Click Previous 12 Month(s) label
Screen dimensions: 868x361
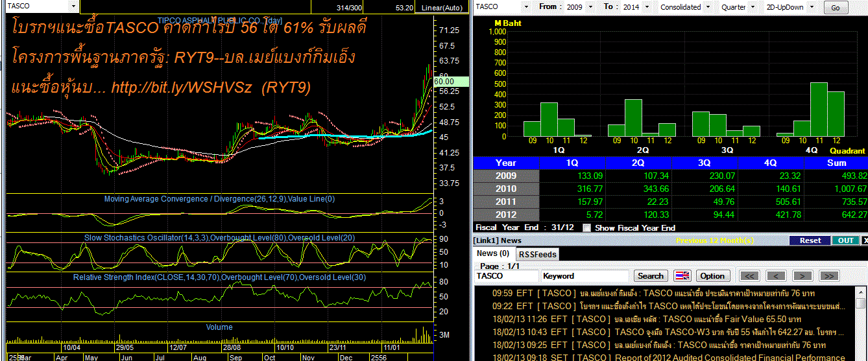coord(715,240)
